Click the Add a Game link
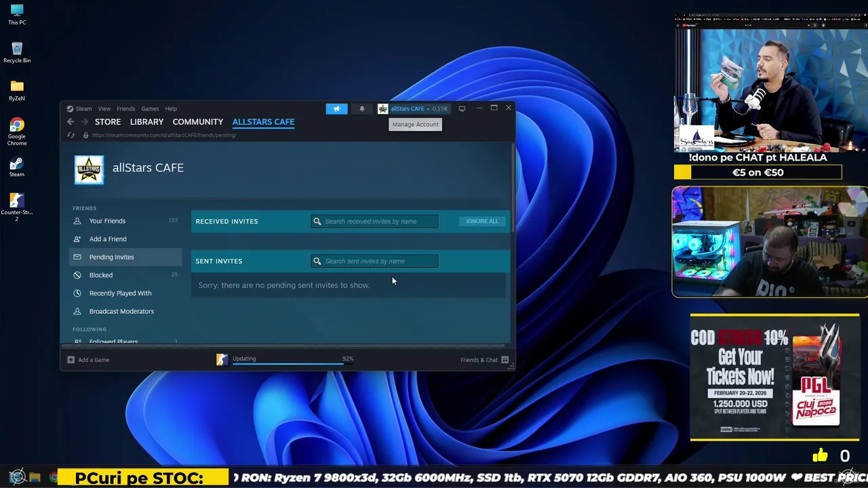This screenshot has width=868, height=488. coord(94,360)
